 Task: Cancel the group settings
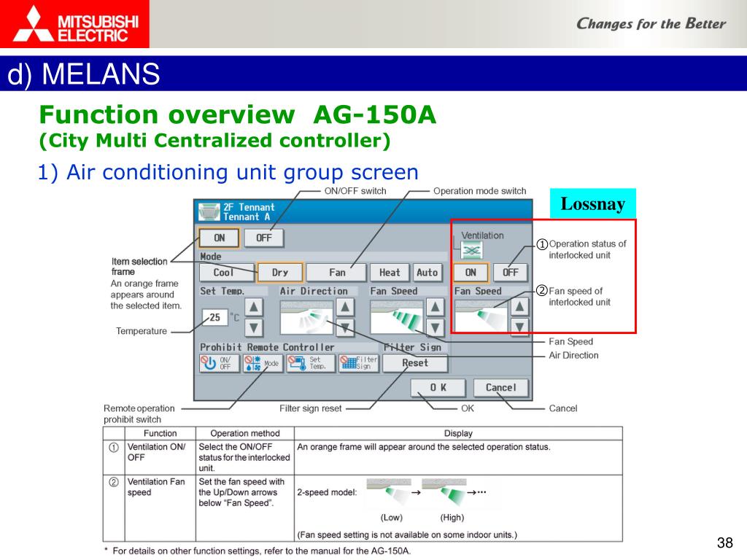point(500,388)
